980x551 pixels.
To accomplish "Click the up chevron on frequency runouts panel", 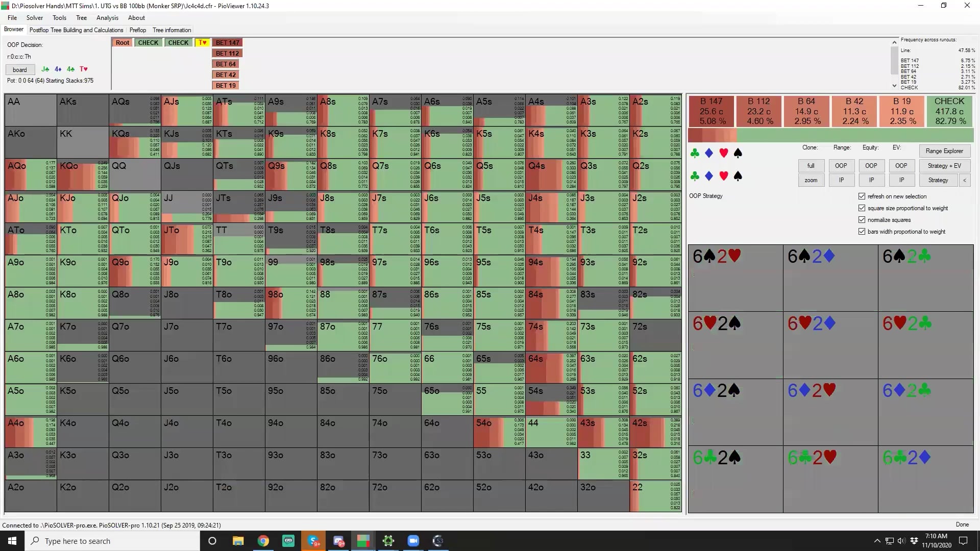I will pos(894,42).
